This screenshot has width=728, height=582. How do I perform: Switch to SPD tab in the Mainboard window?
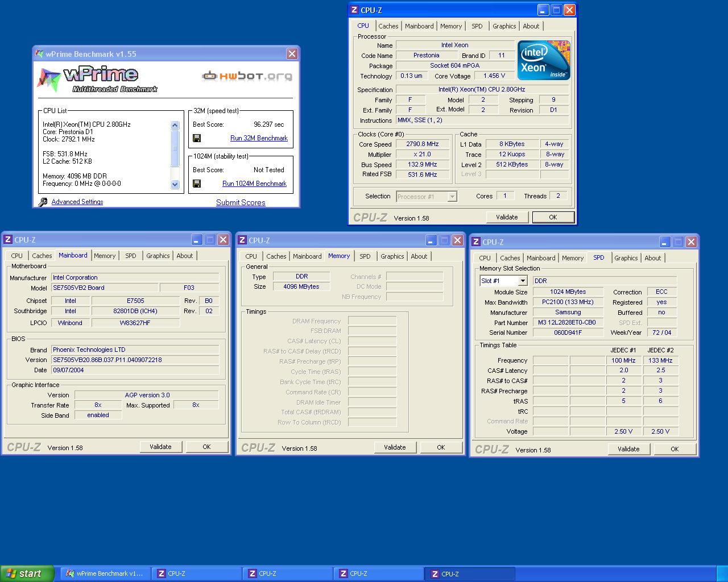click(131, 256)
